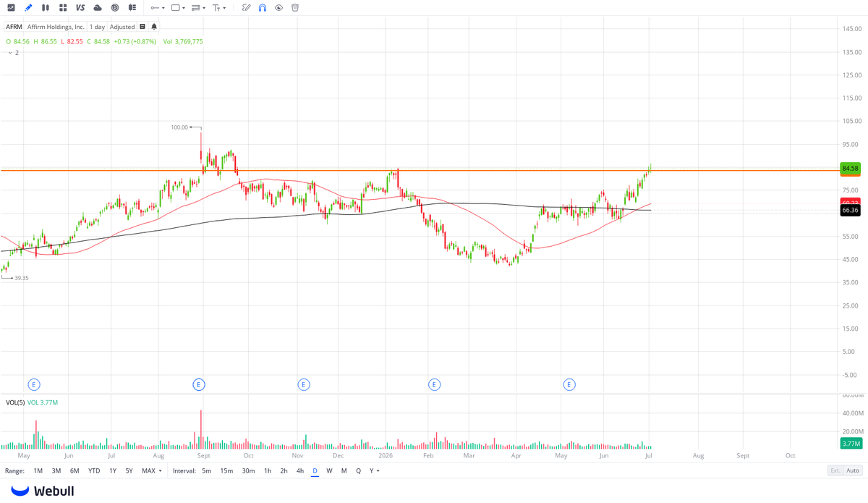
Task: Click the +0.73 (+0.87%) change value
Action: click(135, 41)
